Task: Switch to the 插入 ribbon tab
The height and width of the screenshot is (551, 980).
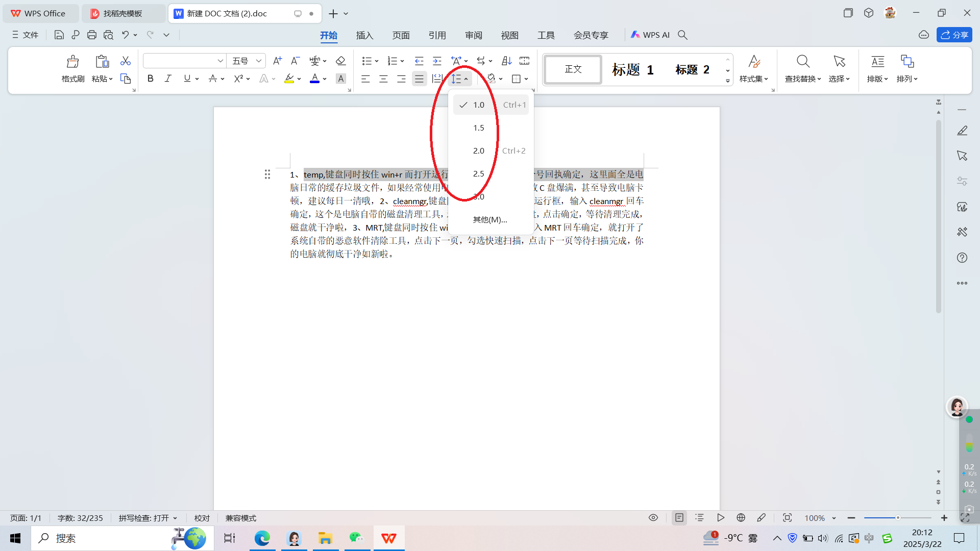Action: pos(364,35)
